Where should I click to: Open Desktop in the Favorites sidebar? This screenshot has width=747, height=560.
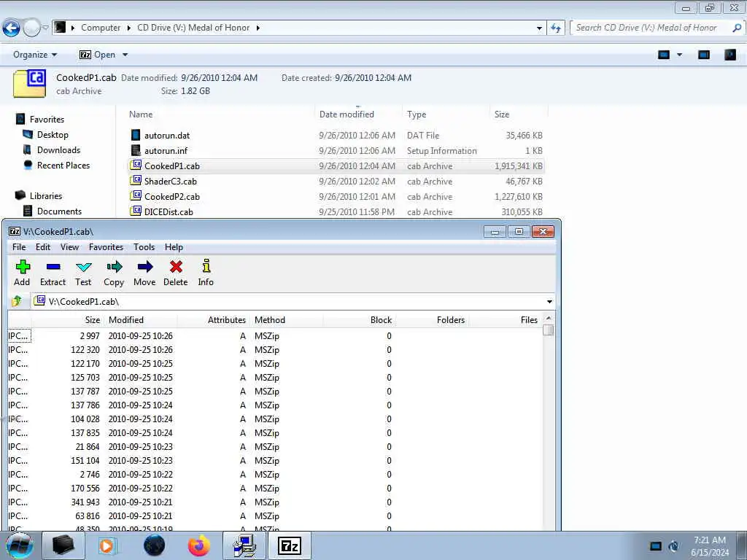click(53, 135)
